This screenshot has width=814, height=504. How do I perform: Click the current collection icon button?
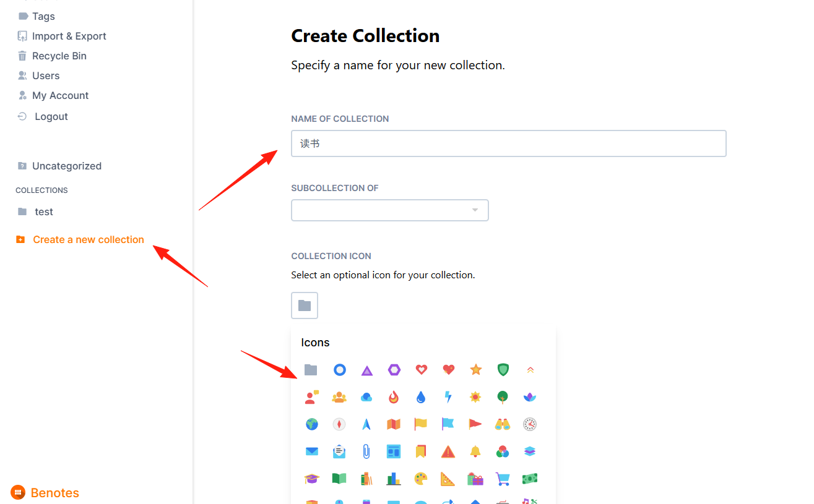(x=305, y=305)
